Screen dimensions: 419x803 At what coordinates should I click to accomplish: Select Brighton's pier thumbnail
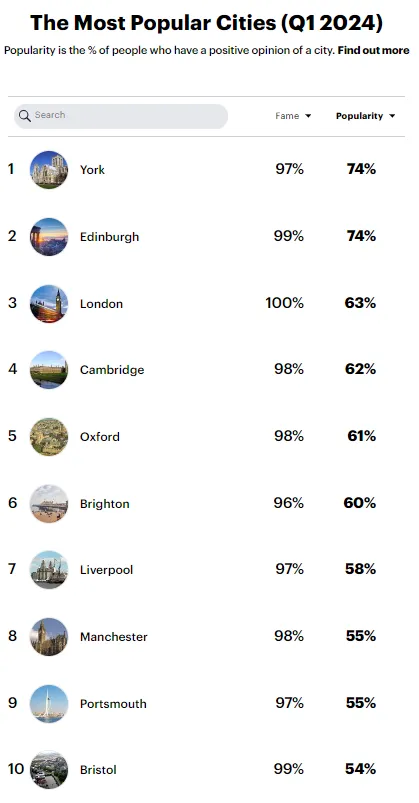point(49,503)
